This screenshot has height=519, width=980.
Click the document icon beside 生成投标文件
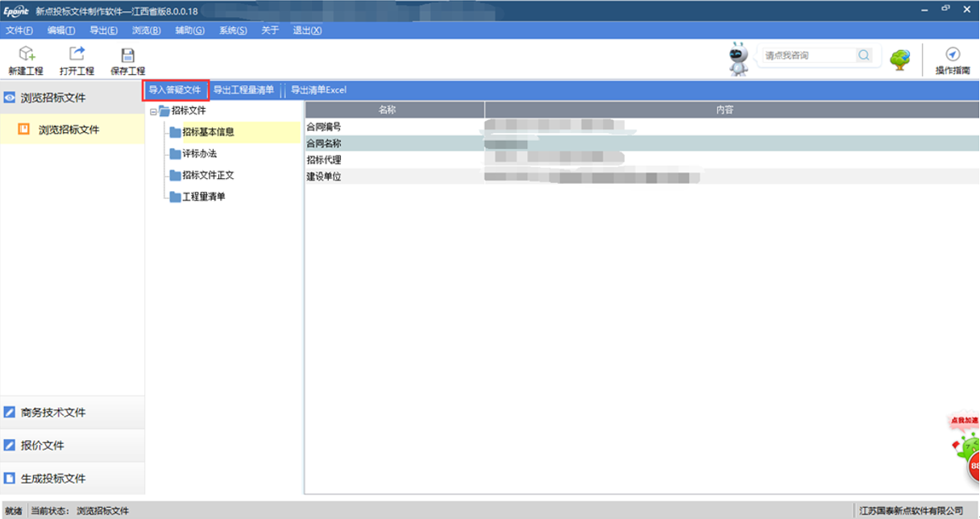point(10,478)
